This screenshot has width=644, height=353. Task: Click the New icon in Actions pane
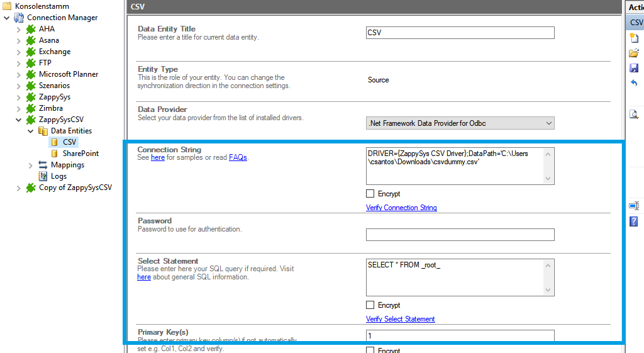[634, 38]
